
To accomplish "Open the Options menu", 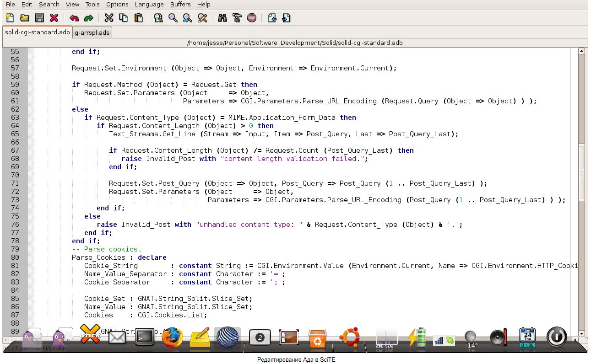I will [117, 4].
